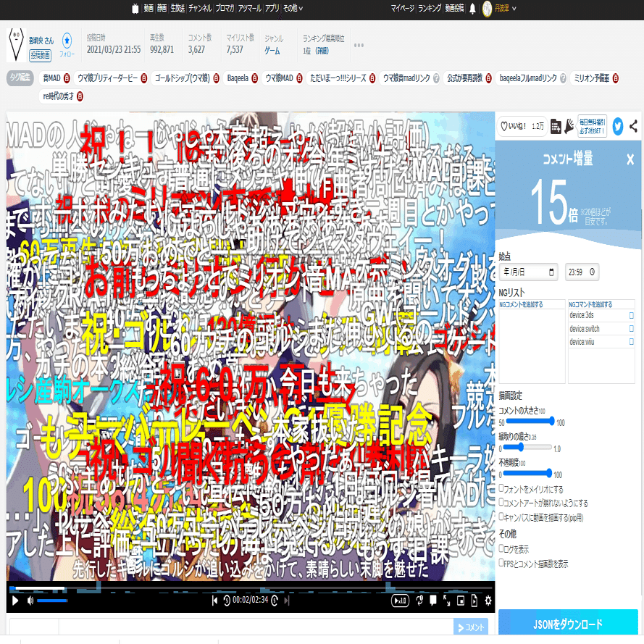
Task: Adjust the コメントの大きさ slider
Action: 530,421
